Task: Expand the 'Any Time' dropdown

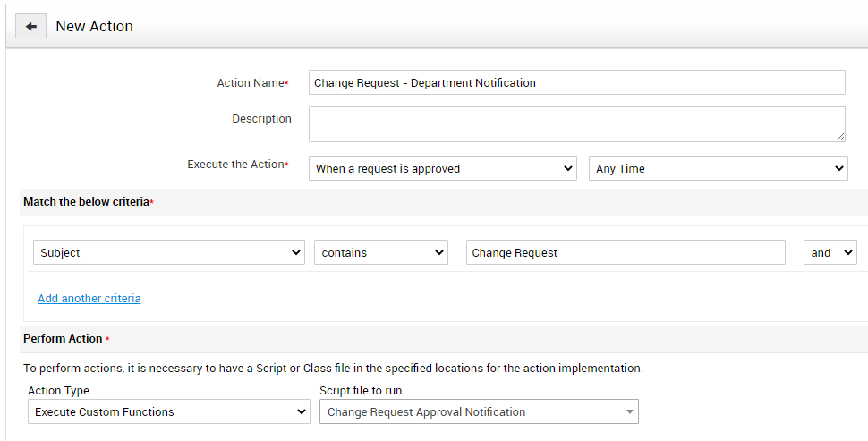Action: click(718, 168)
